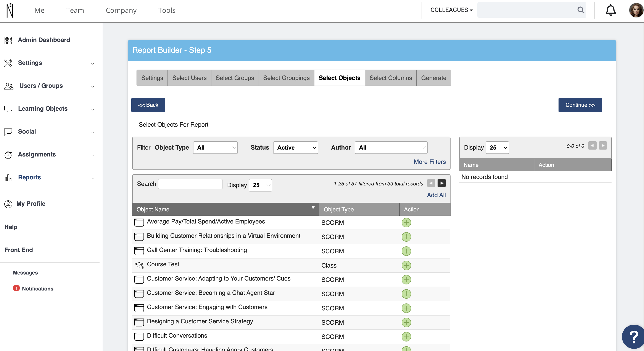Add Call Center Training: Troubleshooting with plus icon

[406, 251]
